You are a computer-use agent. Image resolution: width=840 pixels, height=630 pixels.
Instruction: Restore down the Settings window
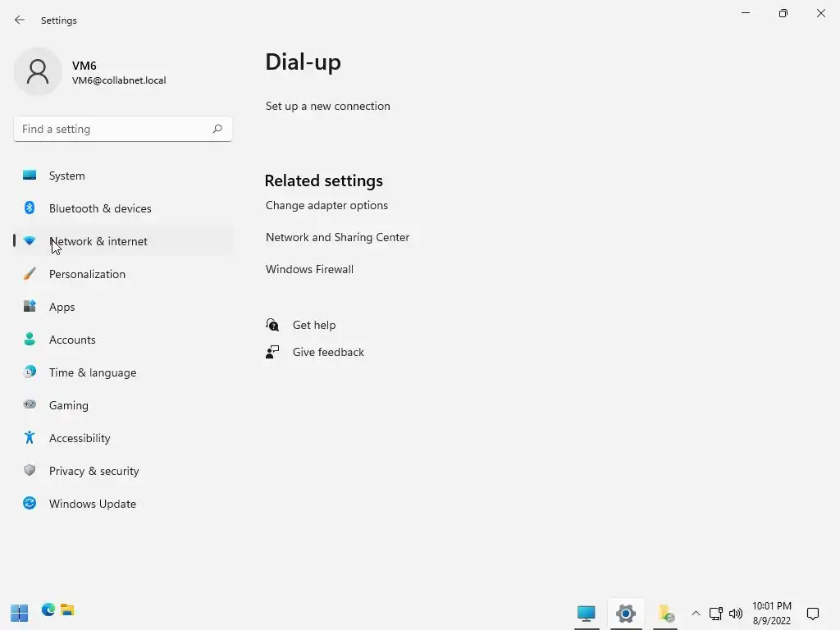point(783,13)
